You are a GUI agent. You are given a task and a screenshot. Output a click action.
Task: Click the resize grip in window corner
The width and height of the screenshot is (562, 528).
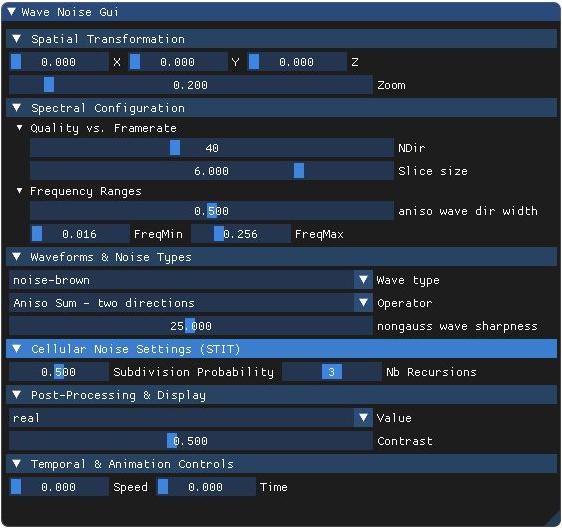point(553,520)
